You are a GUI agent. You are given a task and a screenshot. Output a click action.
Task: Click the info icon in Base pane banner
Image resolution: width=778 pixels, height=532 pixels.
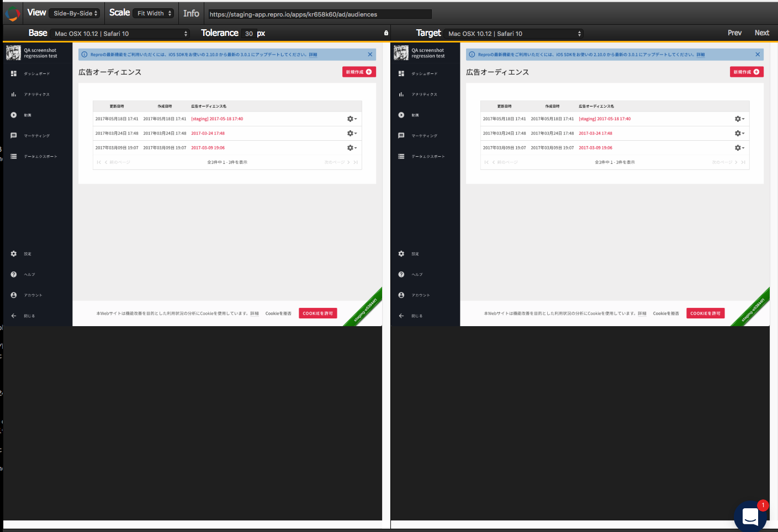84,55
